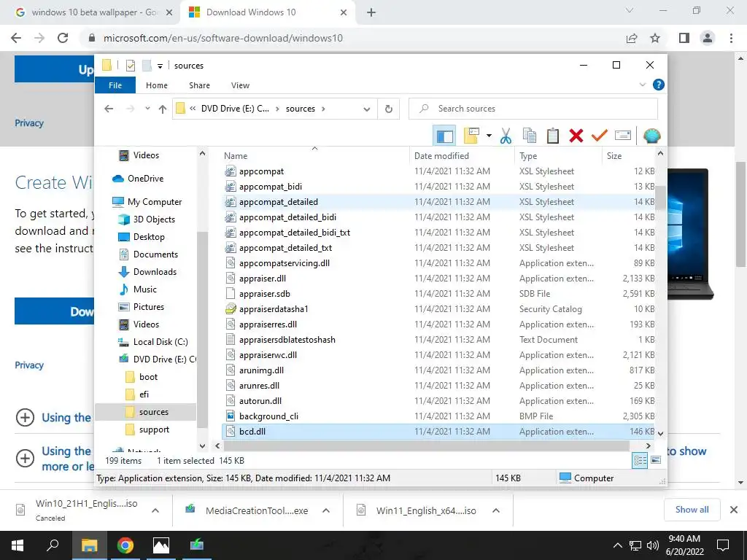Go up one folder level arrow
The height and width of the screenshot is (560, 747).
(163, 109)
